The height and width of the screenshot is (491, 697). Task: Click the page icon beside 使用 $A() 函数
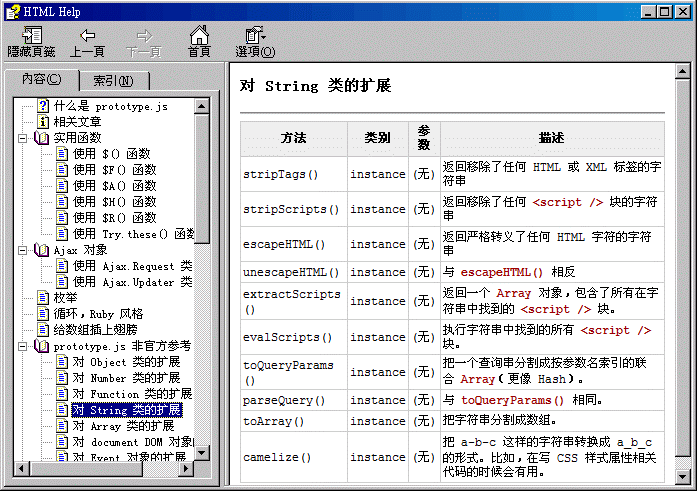coord(62,186)
